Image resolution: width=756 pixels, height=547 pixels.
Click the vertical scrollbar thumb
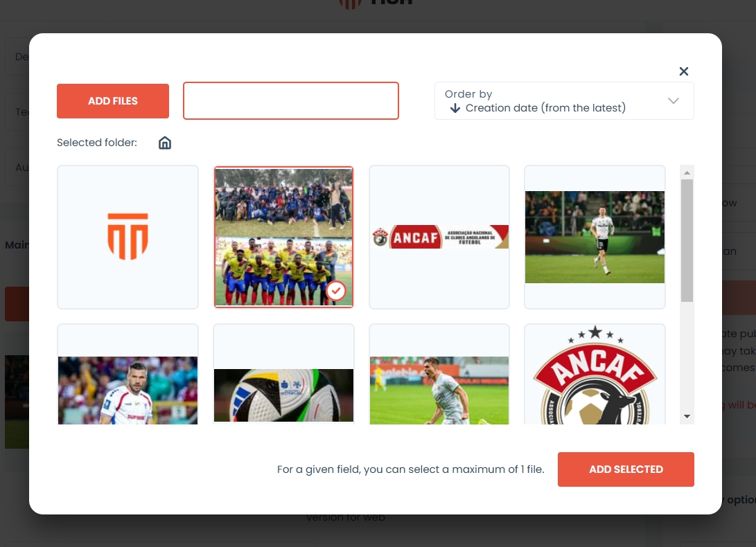[x=687, y=239]
